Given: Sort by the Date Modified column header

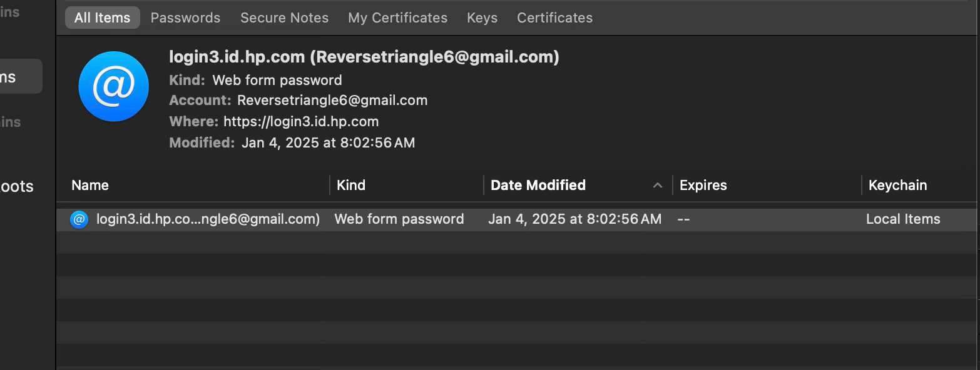Looking at the screenshot, I should click(x=538, y=185).
